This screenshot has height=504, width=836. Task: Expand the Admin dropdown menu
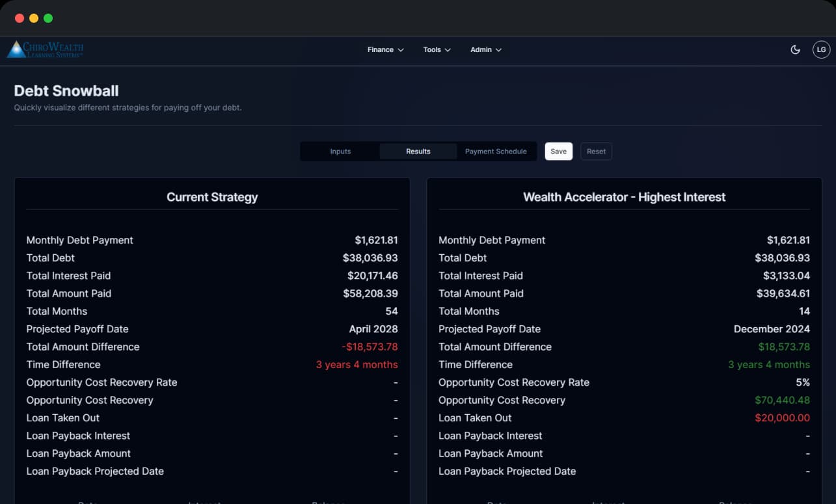click(485, 49)
